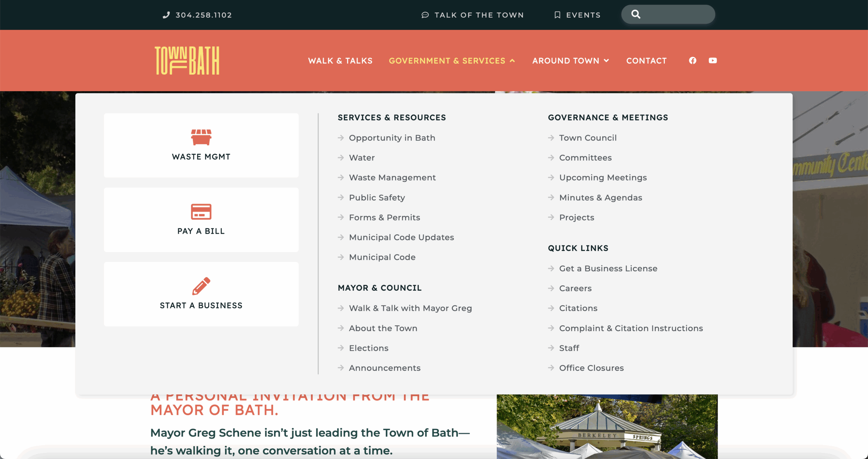
Task: Click the Waste Mgmt dumpster icon
Action: pos(201,137)
